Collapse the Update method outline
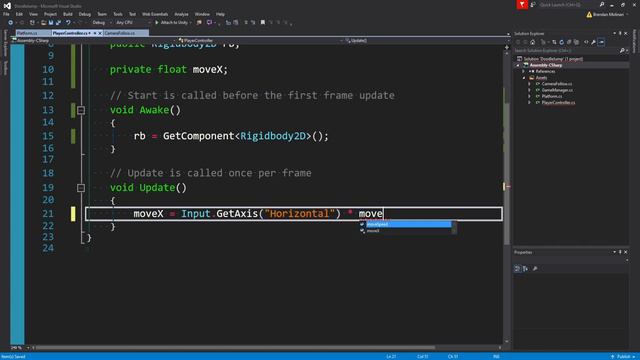The height and width of the screenshot is (360, 640). point(81,188)
